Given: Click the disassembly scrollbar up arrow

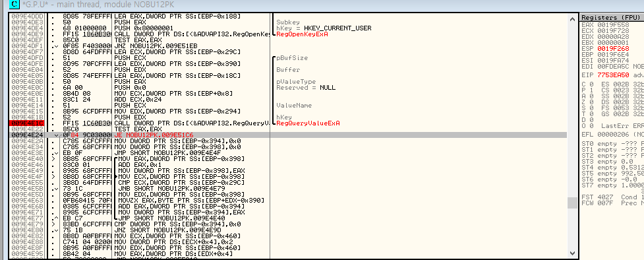Looking at the screenshot, I should click(x=573, y=18).
